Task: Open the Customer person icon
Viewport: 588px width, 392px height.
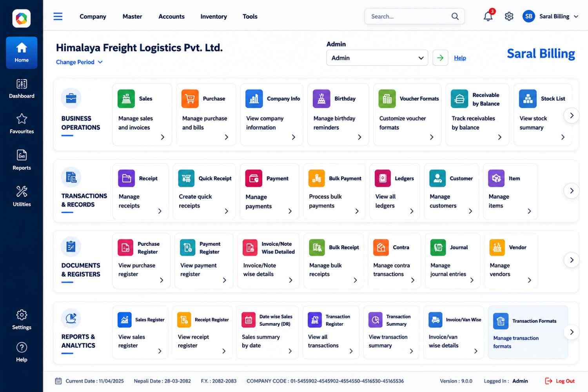Action: click(437, 178)
